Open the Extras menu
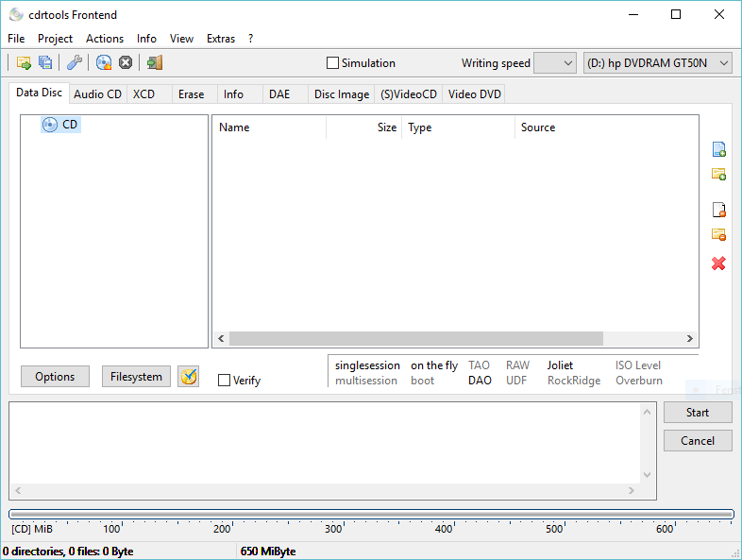This screenshot has width=742, height=560. (221, 39)
